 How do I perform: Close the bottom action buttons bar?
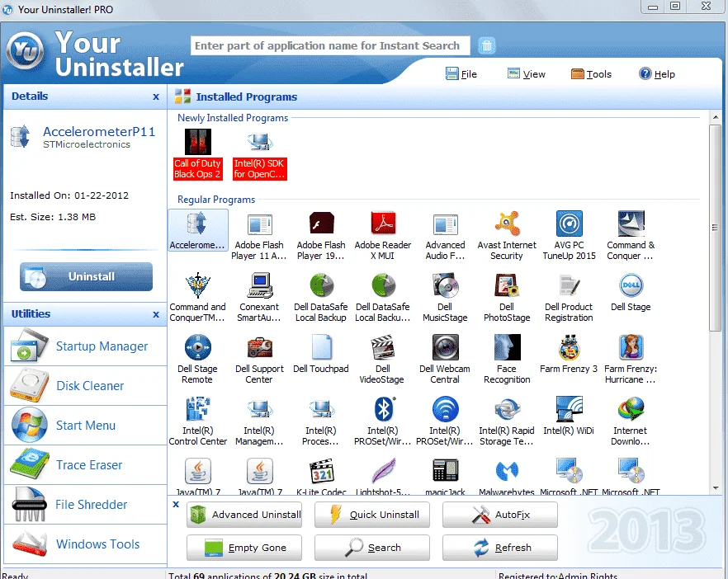[x=176, y=504]
